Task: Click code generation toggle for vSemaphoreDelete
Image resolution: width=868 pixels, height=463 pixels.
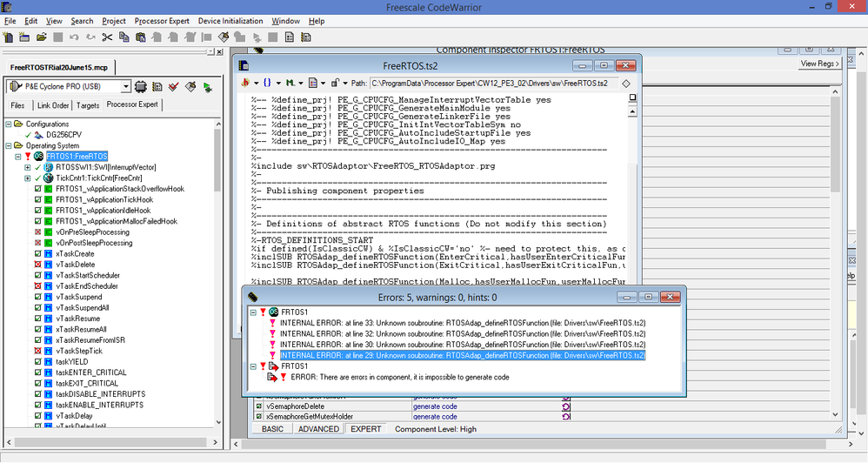Action: pyautogui.click(x=565, y=406)
